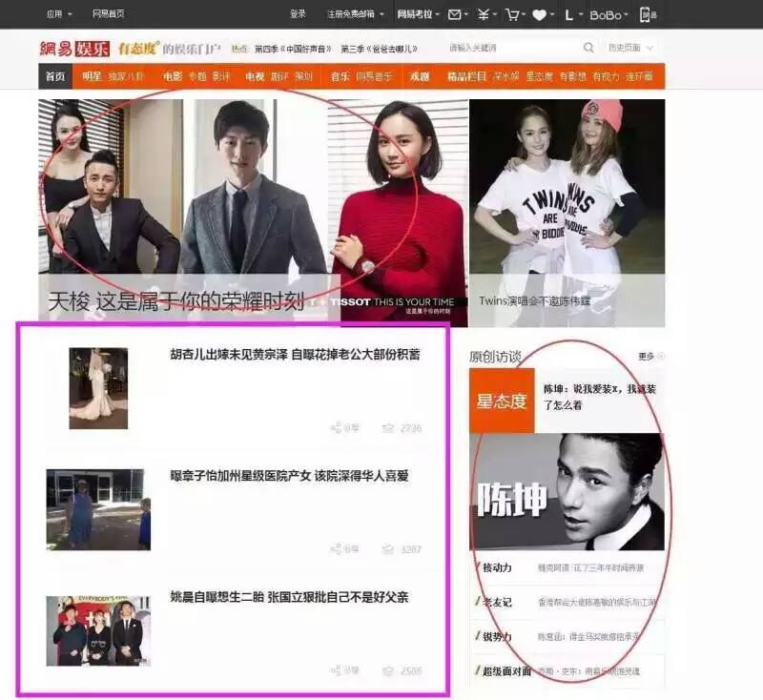The width and height of the screenshot is (763, 700).
Task: Click the 登录 link
Action: click(298, 14)
